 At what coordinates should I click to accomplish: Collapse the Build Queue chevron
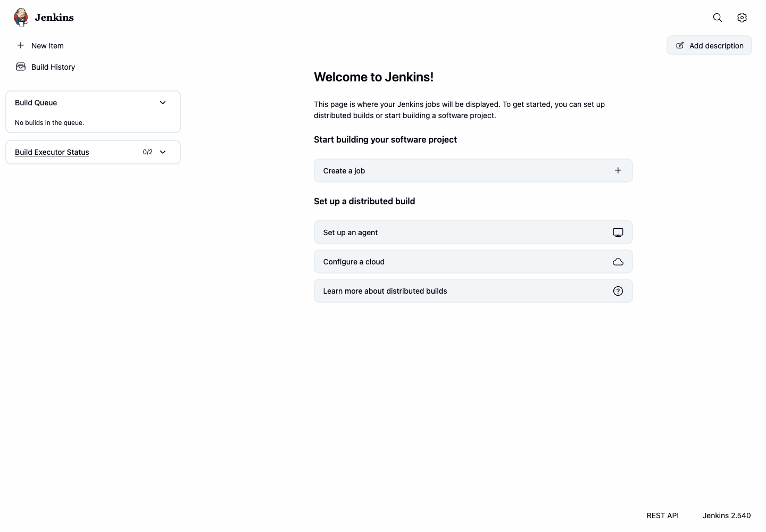(163, 103)
